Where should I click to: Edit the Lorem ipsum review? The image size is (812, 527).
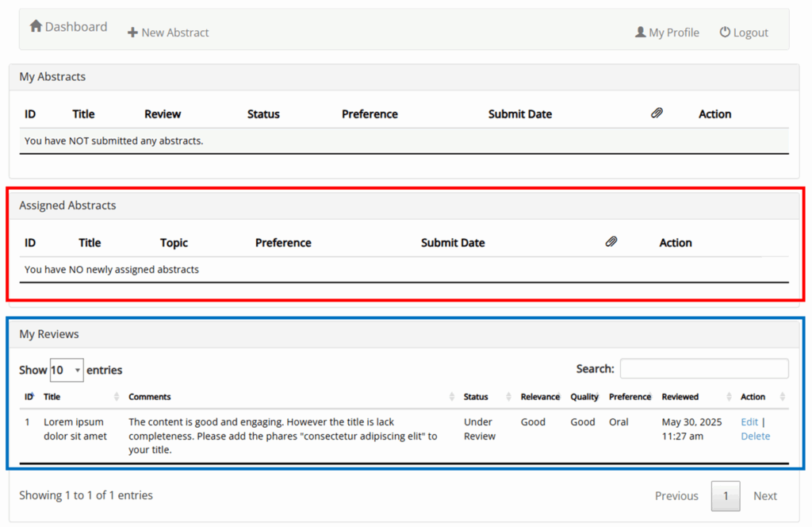(749, 422)
